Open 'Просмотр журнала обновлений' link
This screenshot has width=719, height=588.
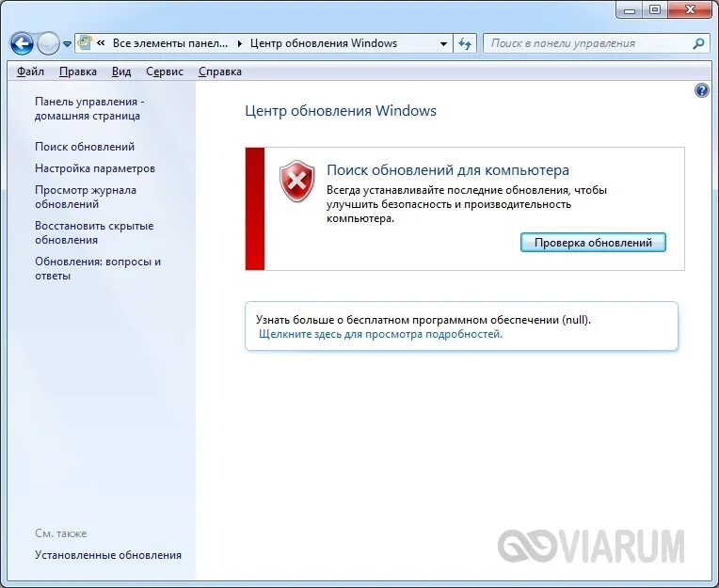click(x=86, y=197)
